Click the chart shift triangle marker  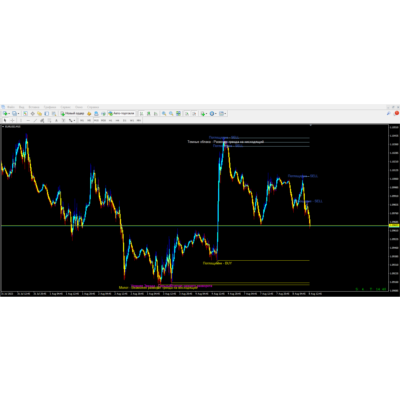(311, 125)
